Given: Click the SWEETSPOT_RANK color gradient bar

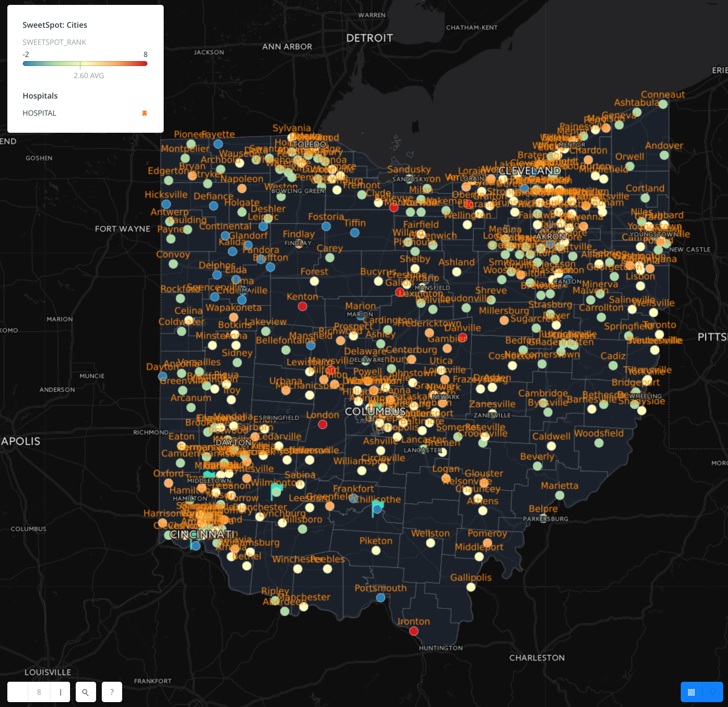Looking at the screenshot, I should (x=85, y=64).
